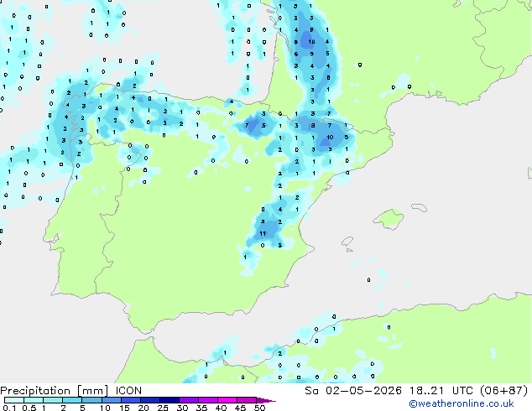Select the 5–10 mm legend color box
Viewport: 532px width, 411px height.
click(x=91, y=400)
